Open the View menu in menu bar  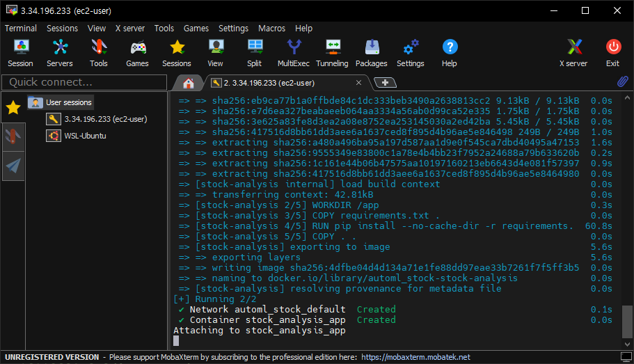pyautogui.click(x=97, y=29)
